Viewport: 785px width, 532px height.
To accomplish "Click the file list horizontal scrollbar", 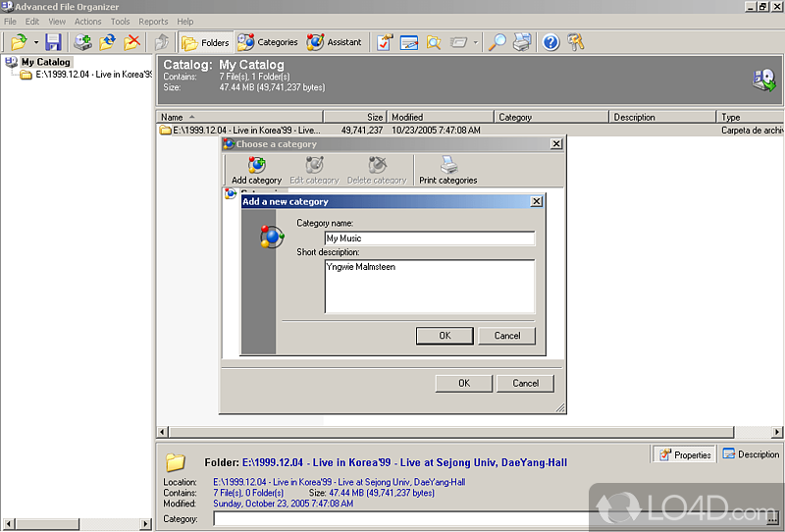I will (451, 432).
